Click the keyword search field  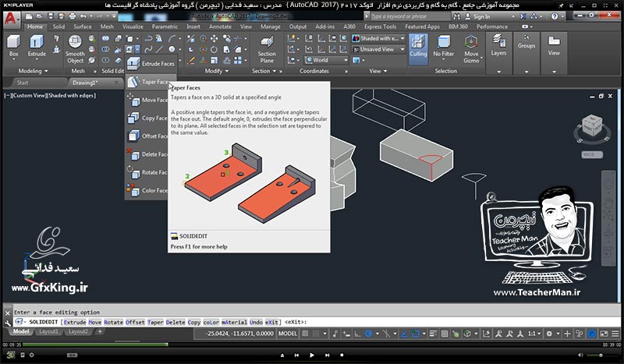pos(410,16)
